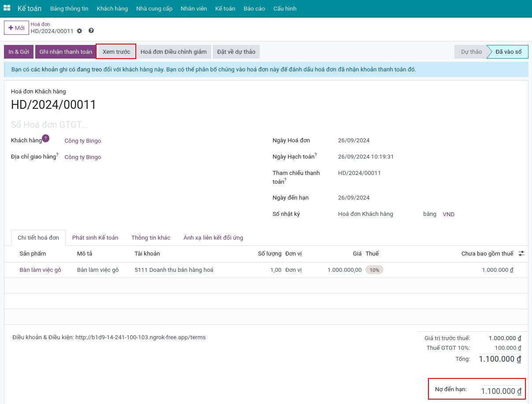The width and height of the screenshot is (532, 404).
Task: Click the blue outstanding credits notice banner
Action: 266,70
